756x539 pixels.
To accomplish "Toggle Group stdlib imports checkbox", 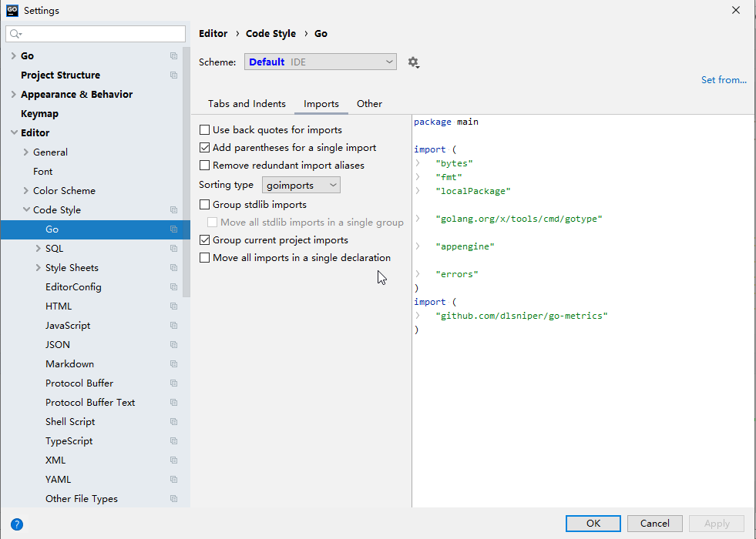I will [205, 205].
